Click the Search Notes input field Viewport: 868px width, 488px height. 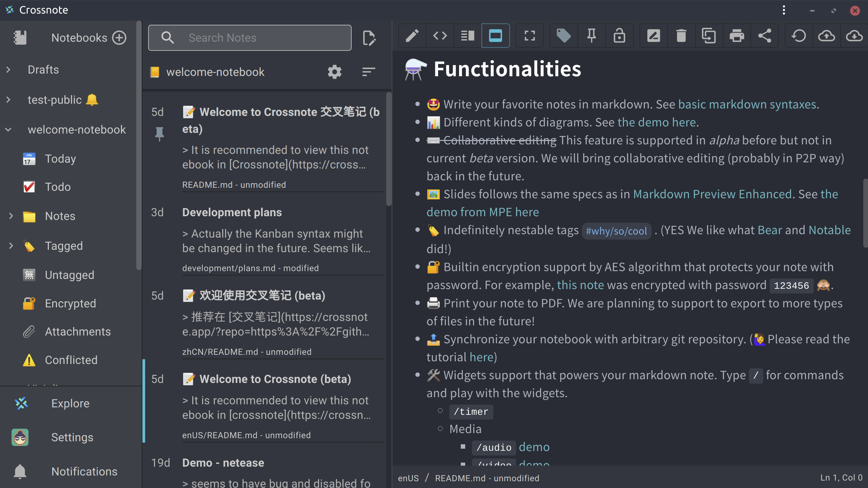pos(258,38)
